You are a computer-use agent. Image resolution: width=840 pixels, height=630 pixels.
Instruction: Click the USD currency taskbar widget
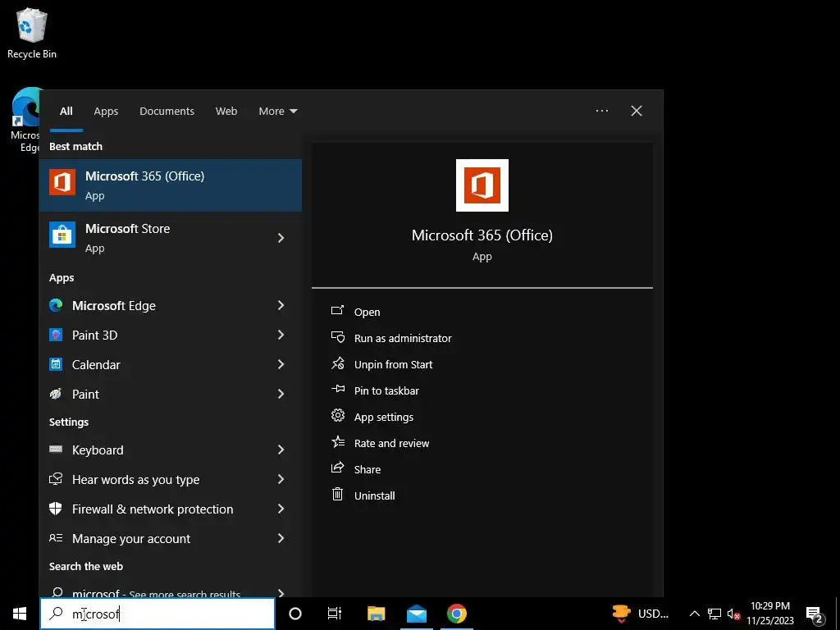[641, 614]
